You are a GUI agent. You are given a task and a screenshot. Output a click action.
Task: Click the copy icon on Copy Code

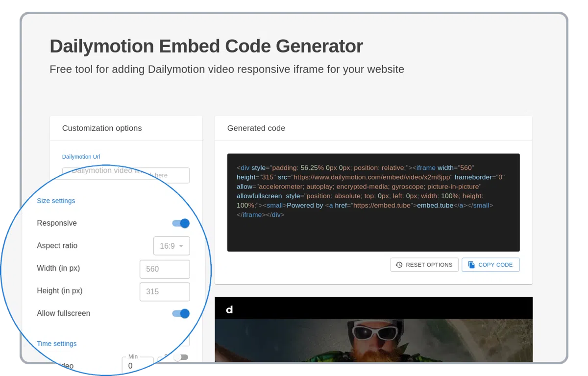[471, 265]
